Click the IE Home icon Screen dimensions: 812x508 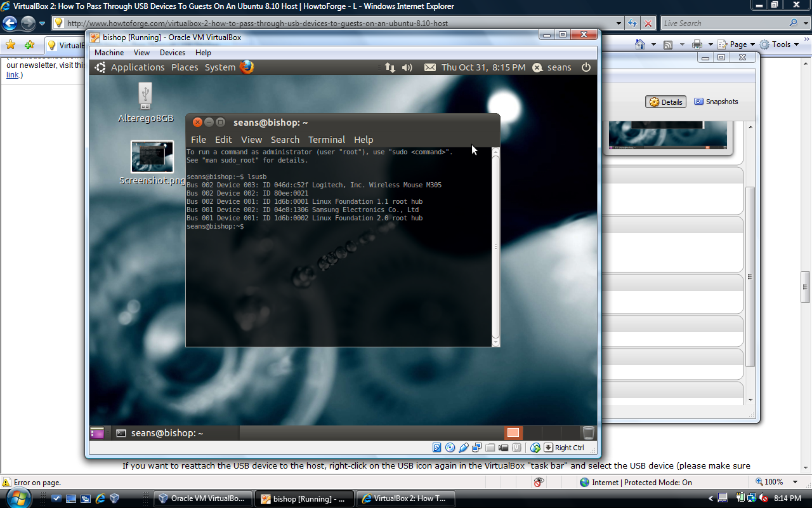pyautogui.click(x=640, y=44)
